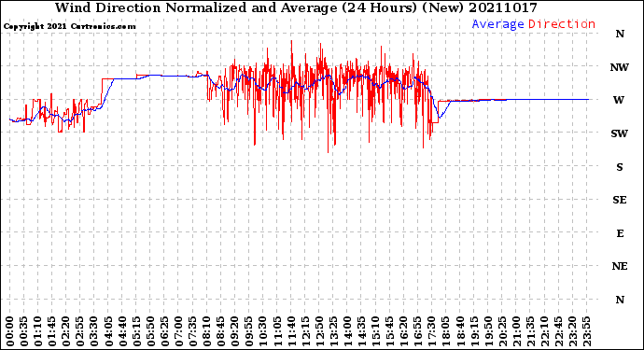Viewport: 644px width, 350px height.
Task: Click the 14:00 time label
Action: point(347,331)
